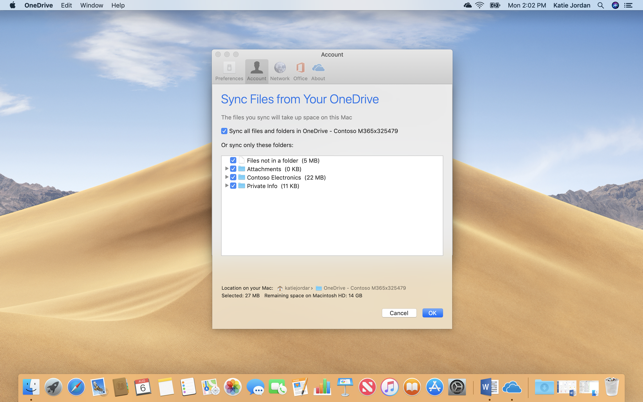
Task: Open Messages in the Dock
Action: pyautogui.click(x=255, y=387)
